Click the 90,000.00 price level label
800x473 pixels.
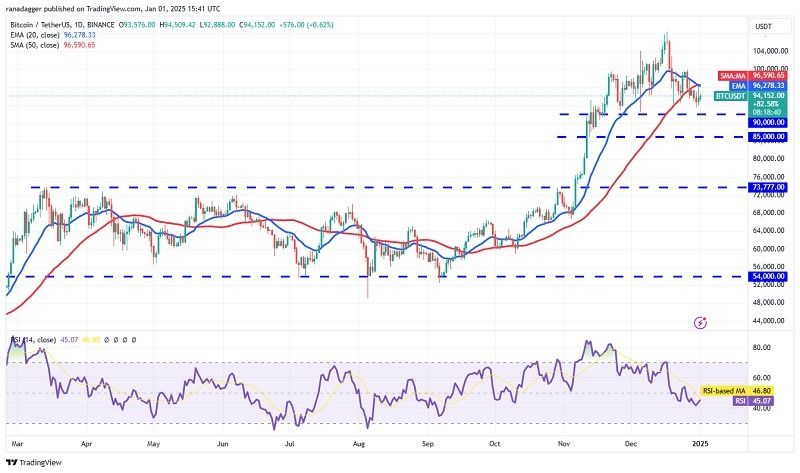(767, 122)
